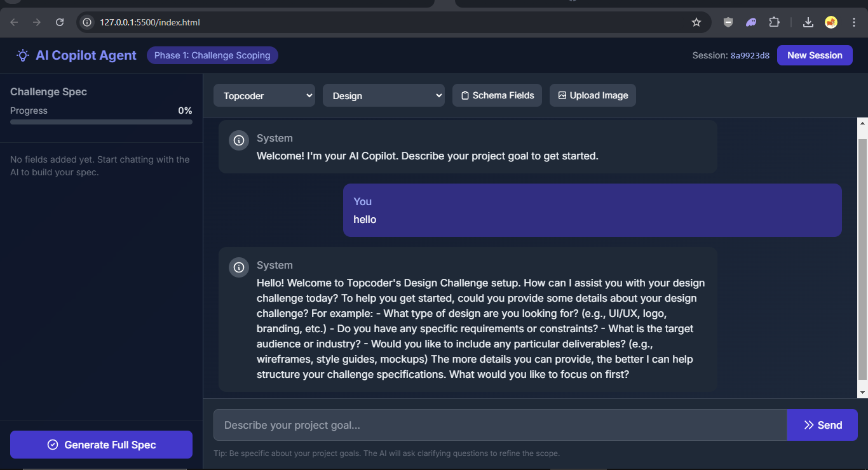Select the Phase 1: Challenge Scoping badge
The image size is (868, 470).
[x=212, y=55]
